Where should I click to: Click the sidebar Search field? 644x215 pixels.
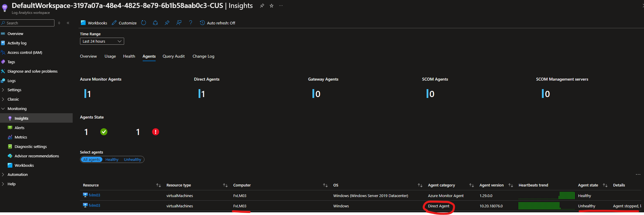[x=27, y=23]
